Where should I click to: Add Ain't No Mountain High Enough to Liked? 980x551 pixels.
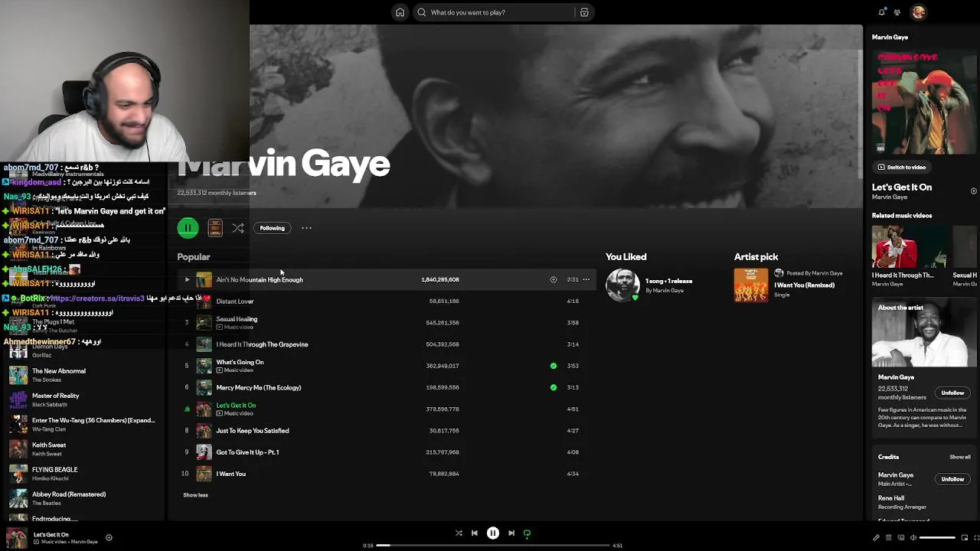(554, 279)
